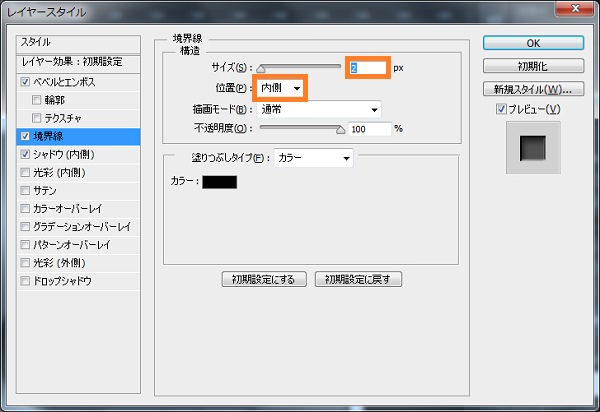600x412 pixels.
Task: Select the スタイル header in the left list
Action: click(x=78, y=43)
